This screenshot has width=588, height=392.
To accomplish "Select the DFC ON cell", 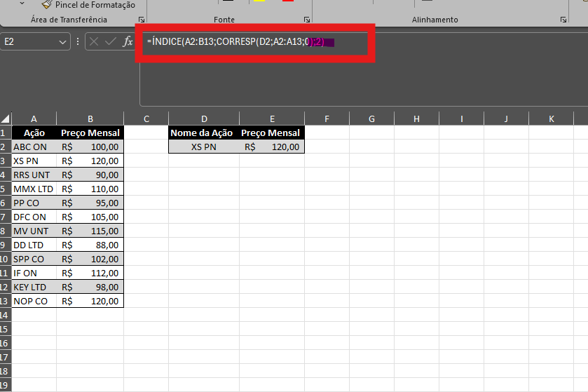I will tap(34, 217).
